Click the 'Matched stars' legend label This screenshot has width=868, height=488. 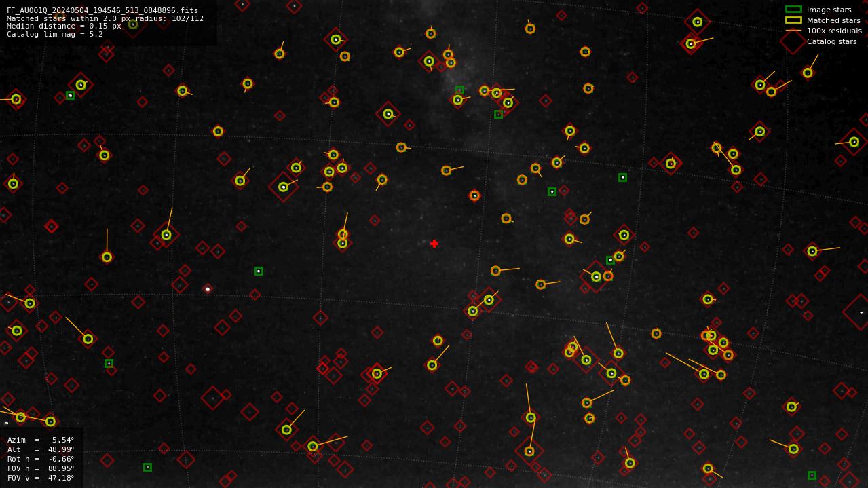[833, 20]
